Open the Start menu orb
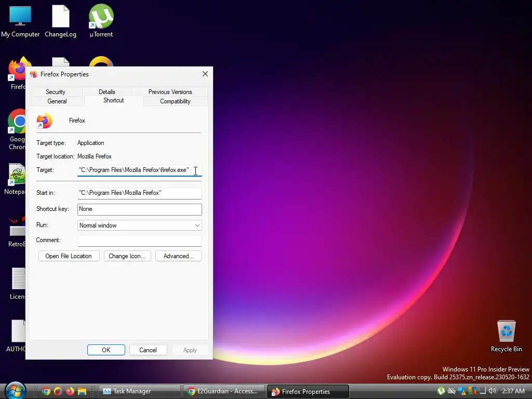Image resolution: width=532 pixels, height=399 pixels. click(15, 391)
